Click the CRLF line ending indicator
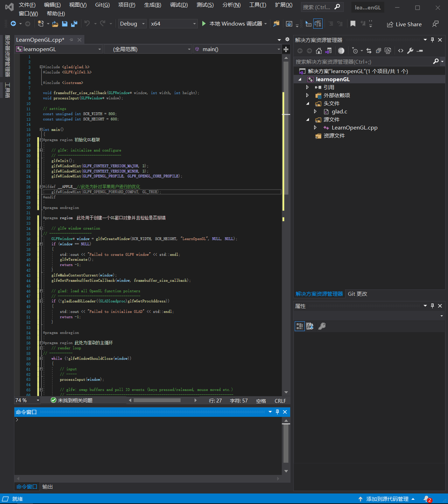 [280, 401]
